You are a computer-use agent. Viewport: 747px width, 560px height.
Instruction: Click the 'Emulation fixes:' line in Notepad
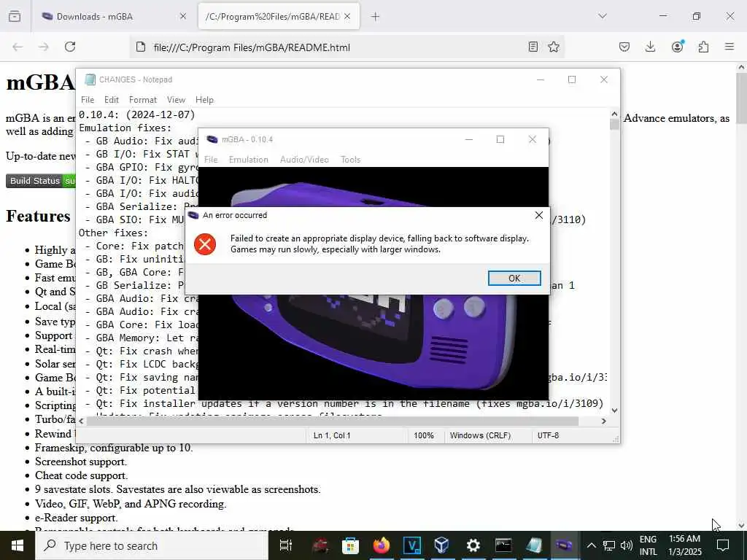tap(125, 128)
